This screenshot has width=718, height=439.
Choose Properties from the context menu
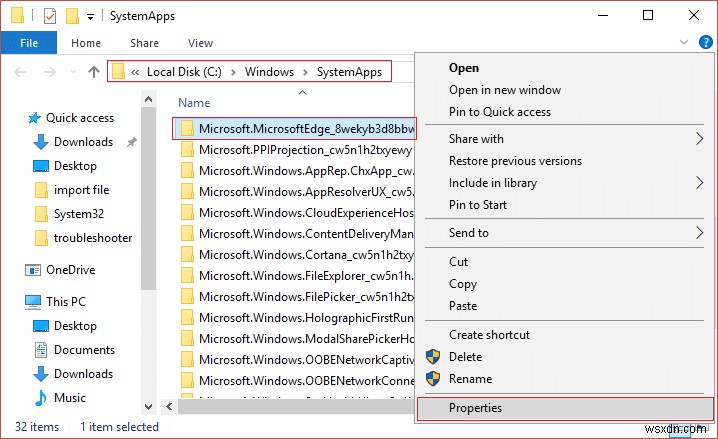476,408
